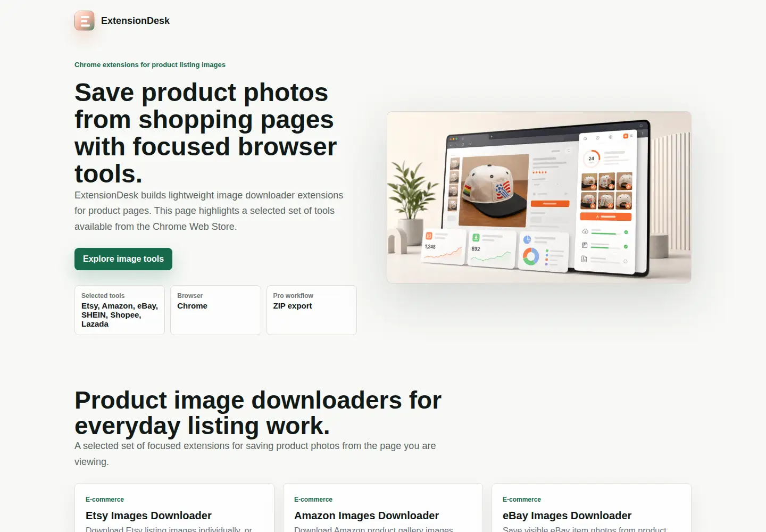This screenshot has height=532, width=766.
Task: Select the Selected tools marketplaces card
Action: [x=120, y=310]
